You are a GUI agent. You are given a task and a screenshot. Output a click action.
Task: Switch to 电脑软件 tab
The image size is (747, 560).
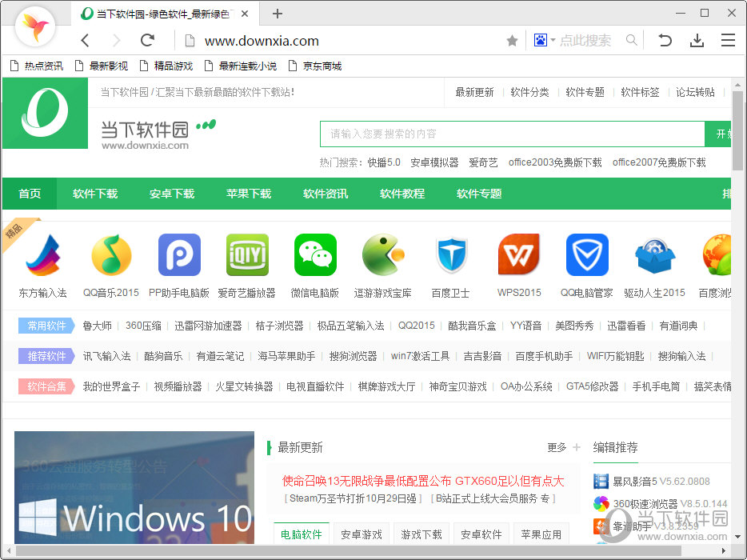301,534
